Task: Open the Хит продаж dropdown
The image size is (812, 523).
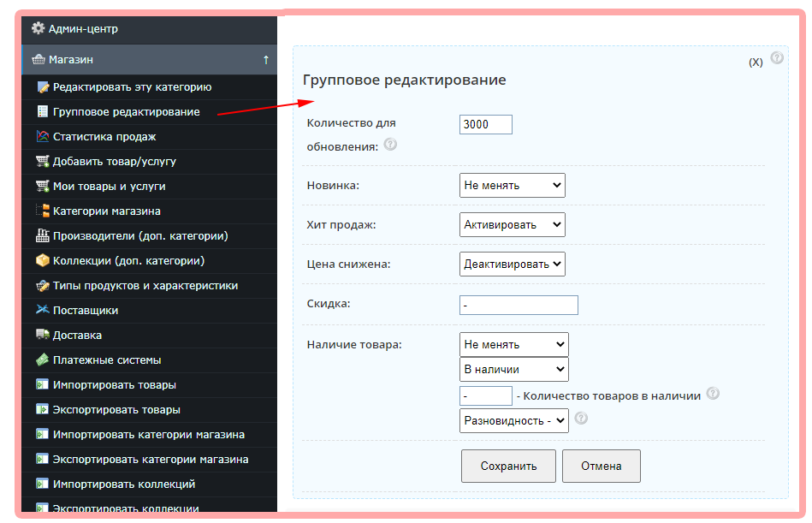Action: (512, 224)
